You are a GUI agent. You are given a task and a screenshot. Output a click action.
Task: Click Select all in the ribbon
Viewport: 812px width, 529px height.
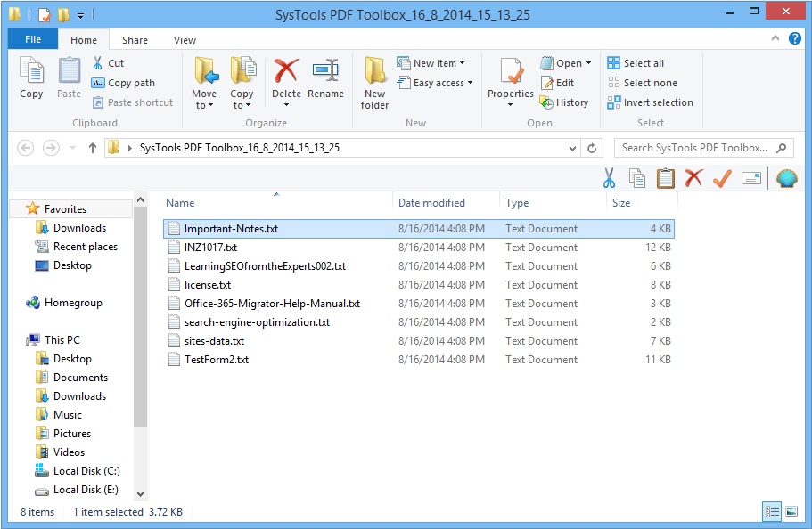(636, 63)
